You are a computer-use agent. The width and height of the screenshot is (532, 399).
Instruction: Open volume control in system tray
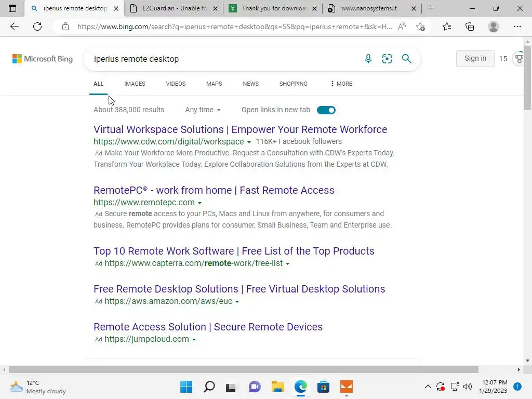click(468, 387)
